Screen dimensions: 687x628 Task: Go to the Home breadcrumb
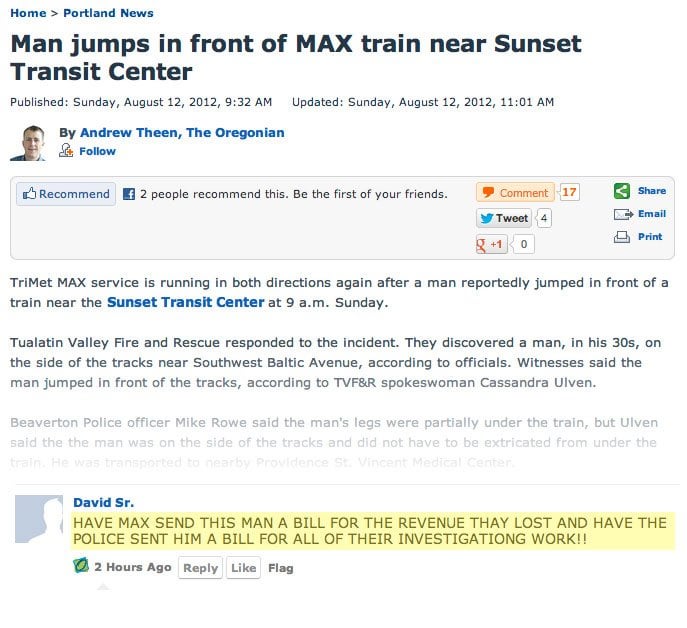click(x=28, y=13)
